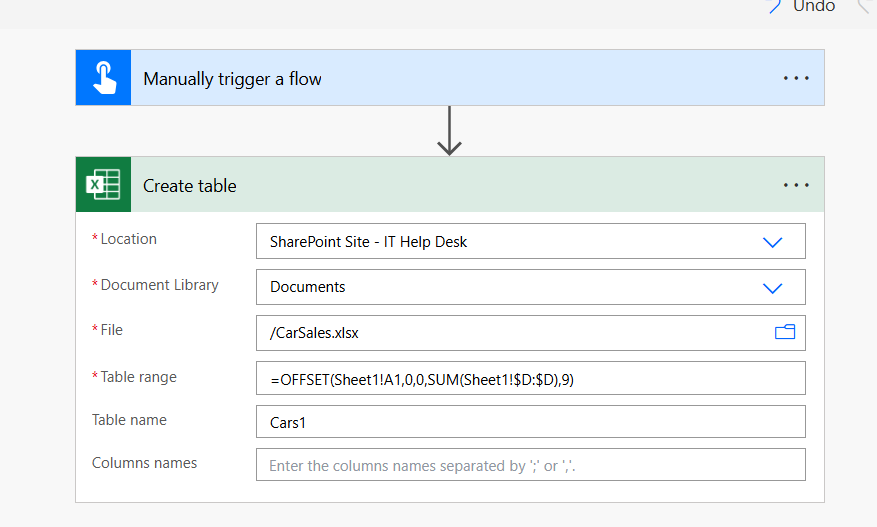
Task: Click the /CarSales.xlsx file path text
Action: 315,333
